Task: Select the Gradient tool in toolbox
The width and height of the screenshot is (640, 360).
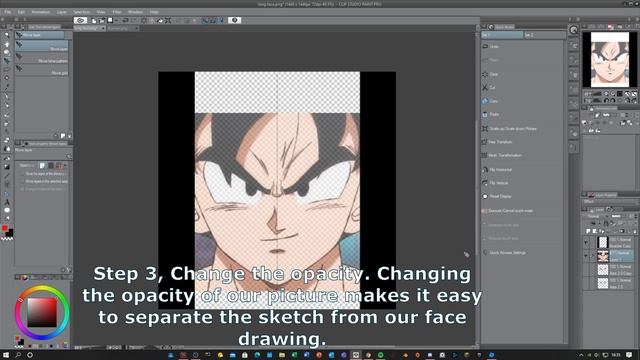Action: tap(7, 167)
